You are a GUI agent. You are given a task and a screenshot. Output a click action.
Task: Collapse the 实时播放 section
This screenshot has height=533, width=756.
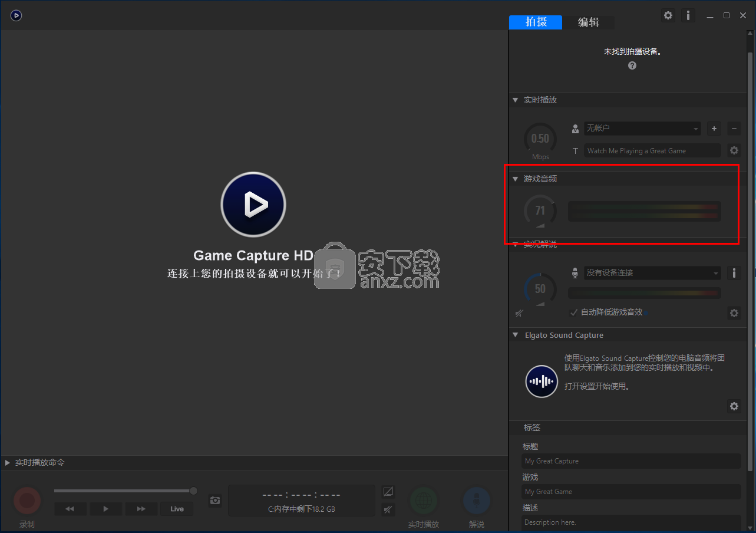[x=516, y=100]
